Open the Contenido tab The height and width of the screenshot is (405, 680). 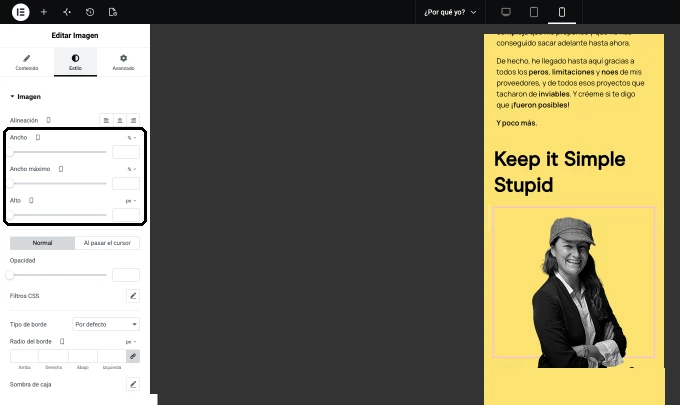[x=27, y=62]
